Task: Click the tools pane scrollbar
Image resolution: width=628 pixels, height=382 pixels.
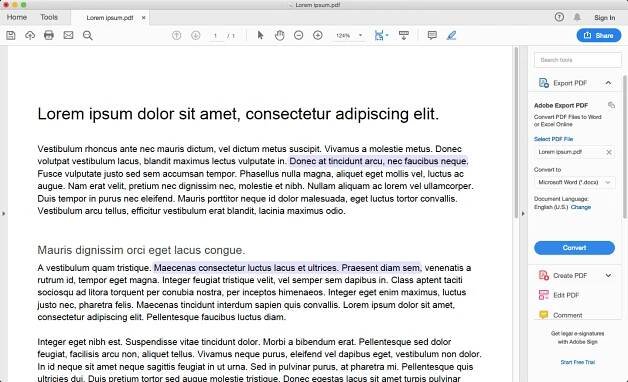Action: tap(625, 146)
